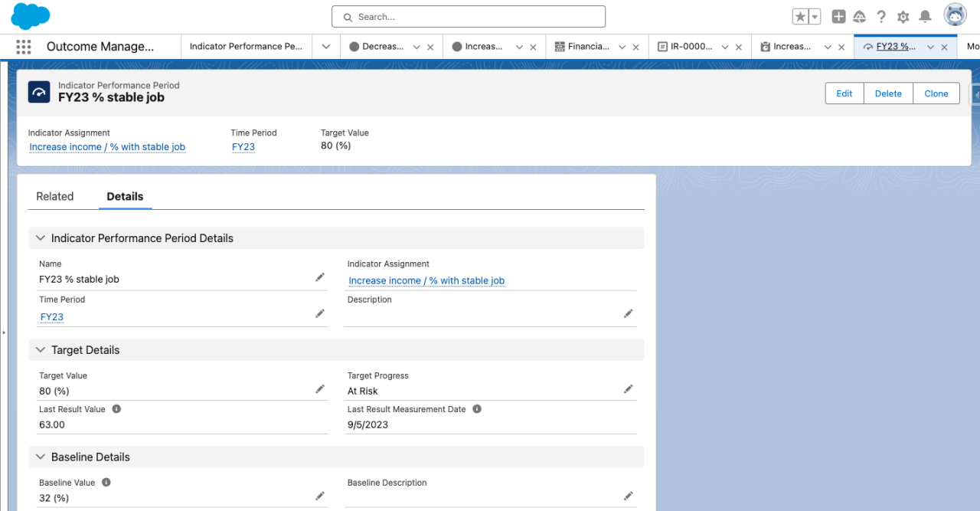Show the Last Result Value info tooltip icon
Viewport: 980px width, 511px height.
(x=116, y=409)
